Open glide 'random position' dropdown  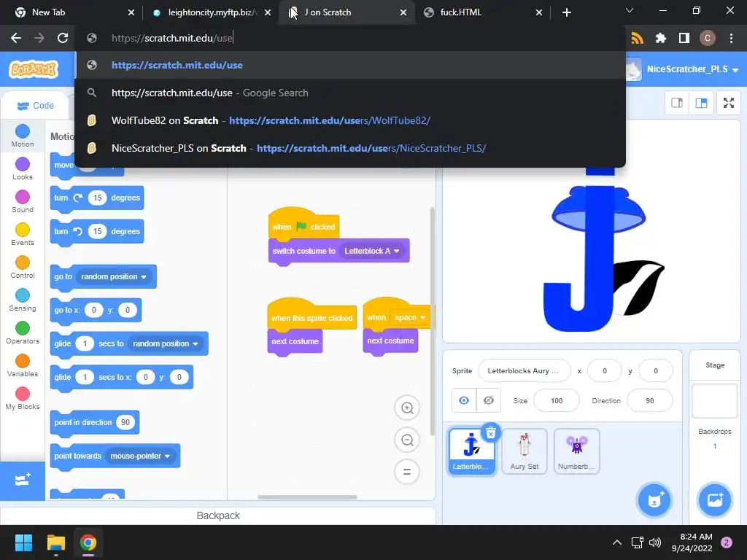point(166,344)
